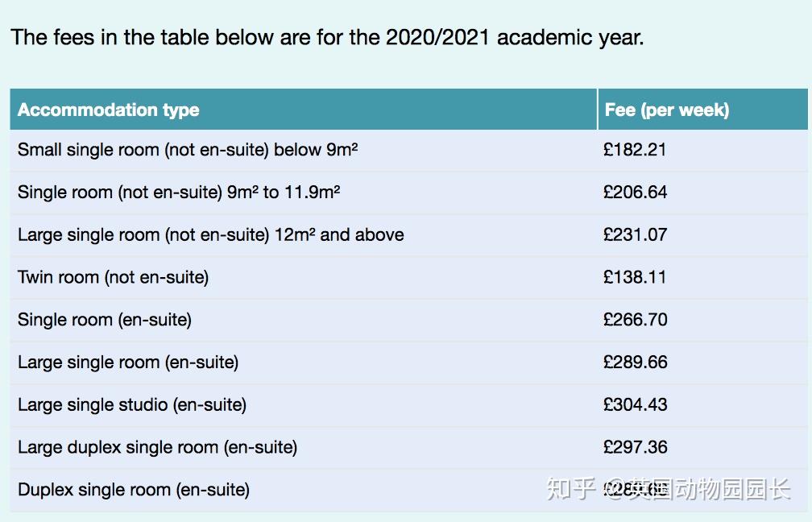Image resolution: width=812 pixels, height=522 pixels.
Task: Click the £304.43 fee cell
Action: pyautogui.click(x=635, y=405)
